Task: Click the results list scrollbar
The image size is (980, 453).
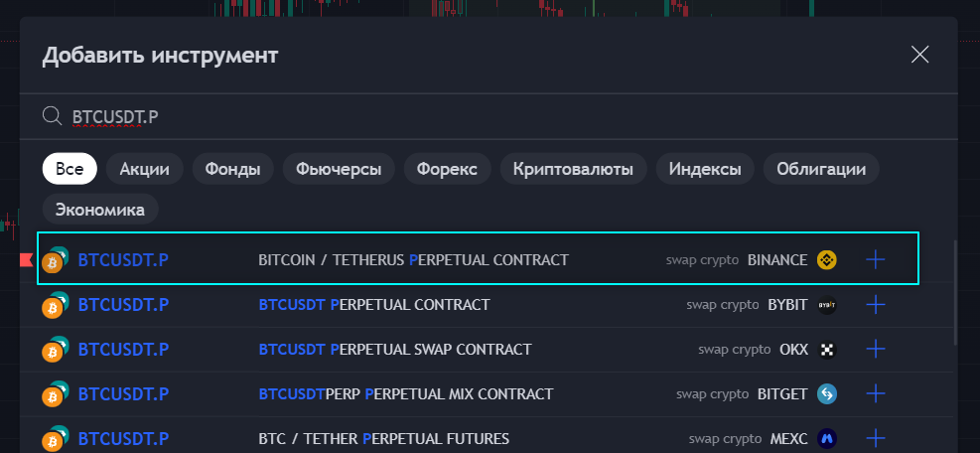Action: pos(955,293)
